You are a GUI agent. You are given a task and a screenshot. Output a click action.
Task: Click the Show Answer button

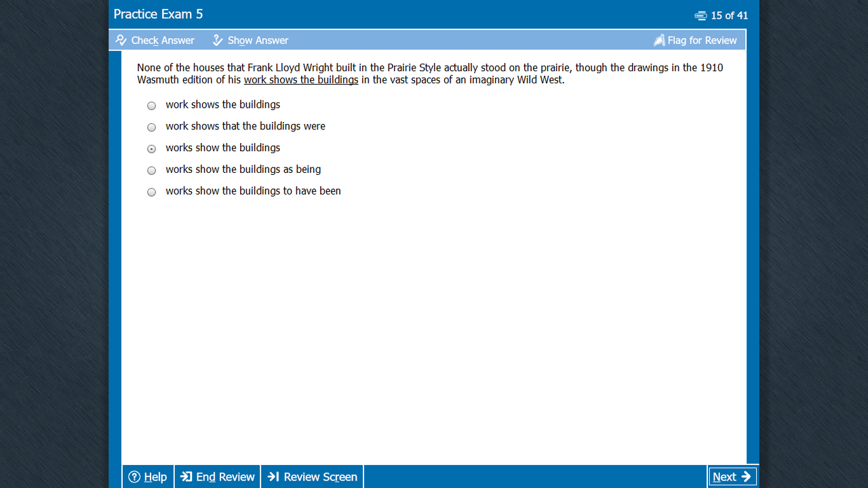250,41
